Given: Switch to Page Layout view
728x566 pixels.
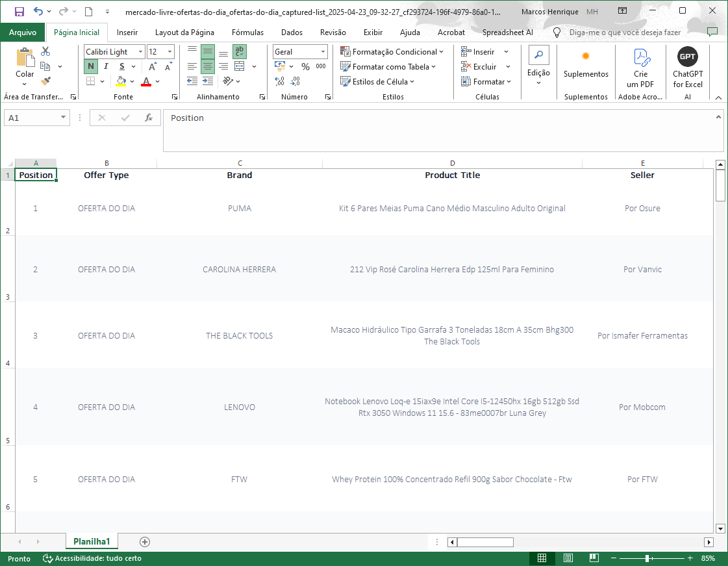Looking at the screenshot, I should pyautogui.click(x=568, y=558).
